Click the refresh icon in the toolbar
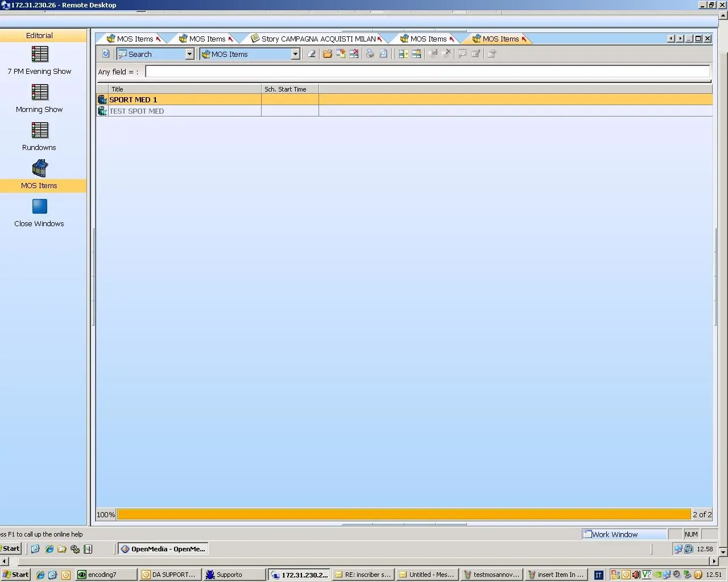This screenshot has height=582, width=728. [105, 54]
